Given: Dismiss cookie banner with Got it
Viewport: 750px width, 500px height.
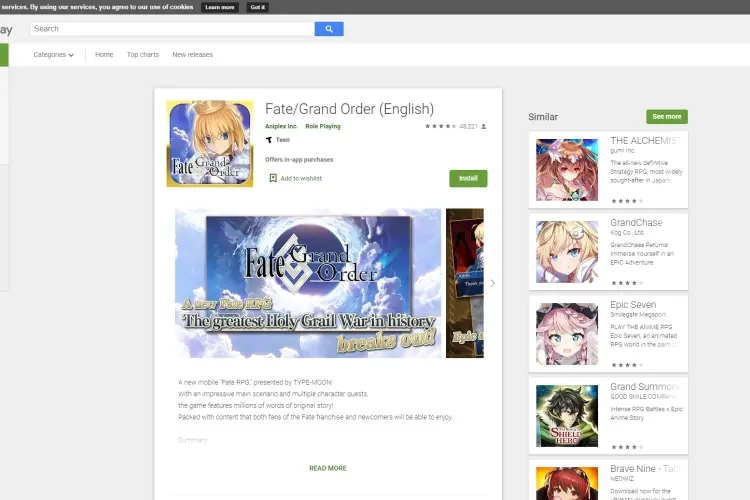Looking at the screenshot, I should click(x=258, y=7).
